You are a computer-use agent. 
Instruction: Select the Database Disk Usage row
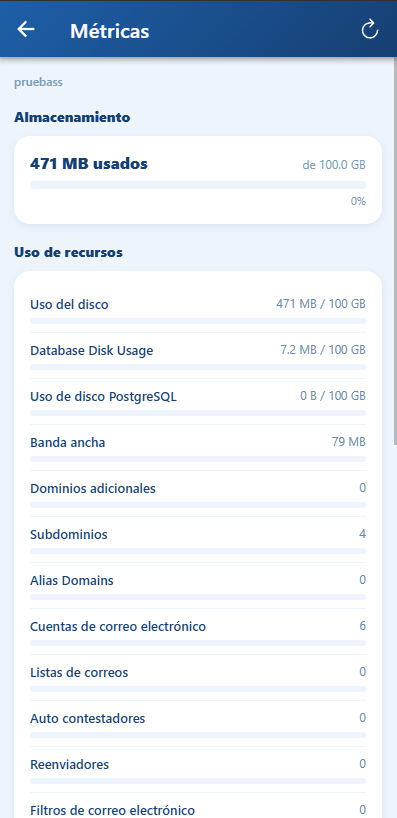pos(198,356)
